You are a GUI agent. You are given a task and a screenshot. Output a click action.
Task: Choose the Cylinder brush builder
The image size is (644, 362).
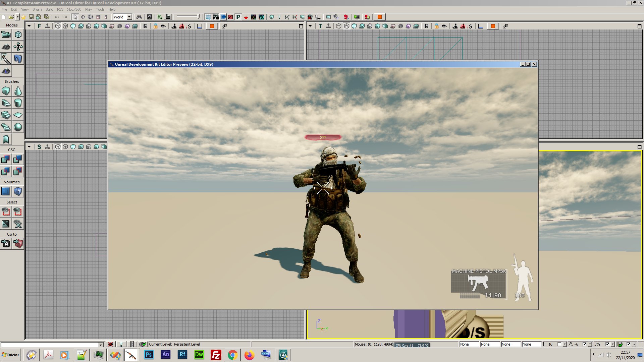(18, 103)
